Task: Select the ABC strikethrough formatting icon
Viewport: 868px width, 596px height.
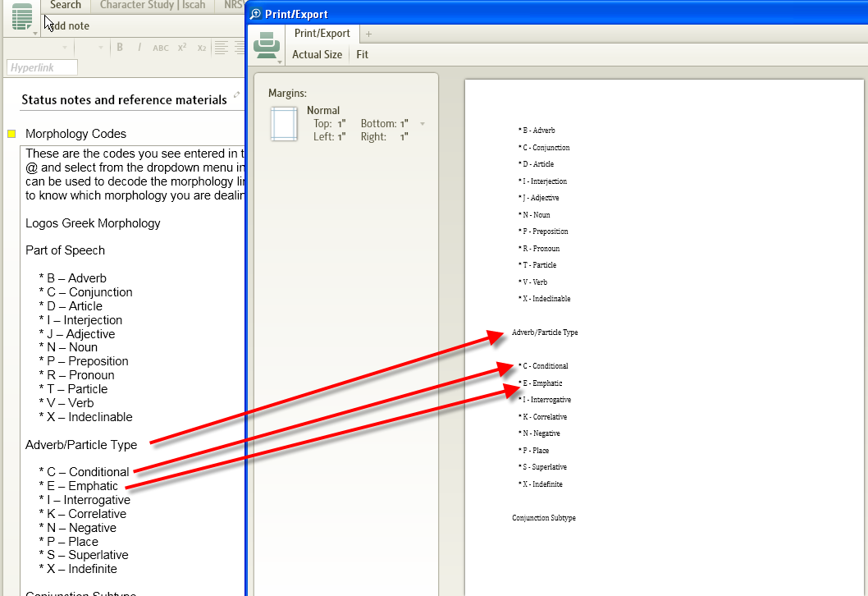Action: point(161,47)
